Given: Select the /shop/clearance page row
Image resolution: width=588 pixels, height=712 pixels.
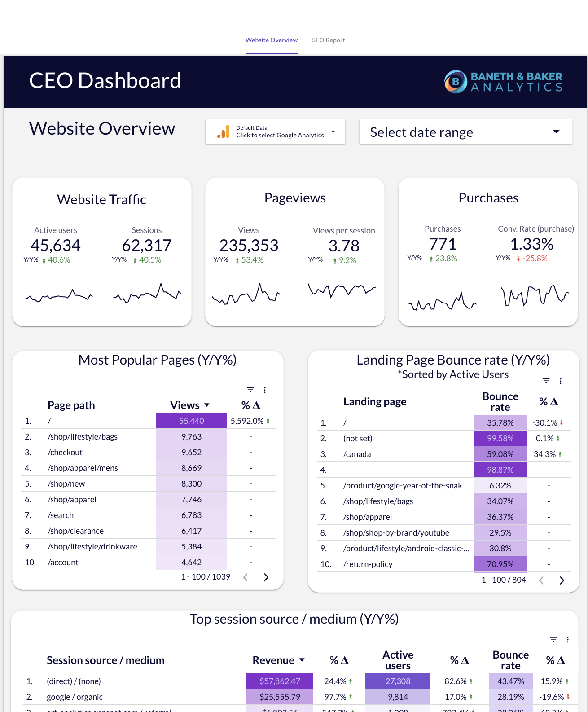Looking at the screenshot, I should click(x=148, y=531).
